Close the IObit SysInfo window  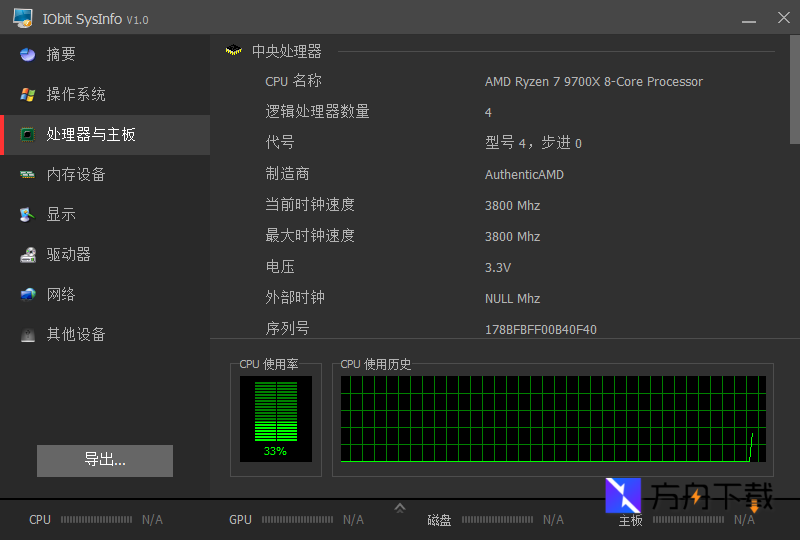[784, 18]
